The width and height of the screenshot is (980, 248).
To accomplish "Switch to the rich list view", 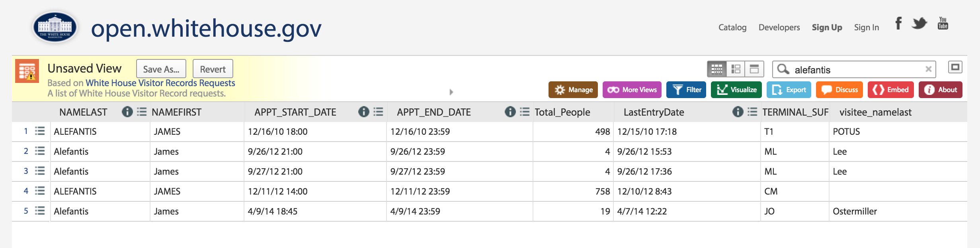I will pos(736,69).
